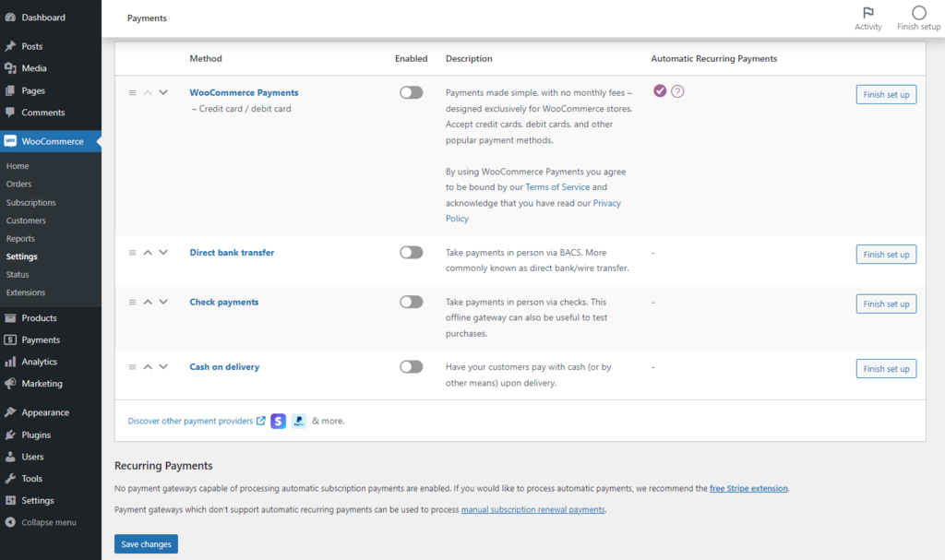Click Finish set up for Direct bank transfer
Image resolution: width=945 pixels, height=560 pixels.
(x=886, y=255)
